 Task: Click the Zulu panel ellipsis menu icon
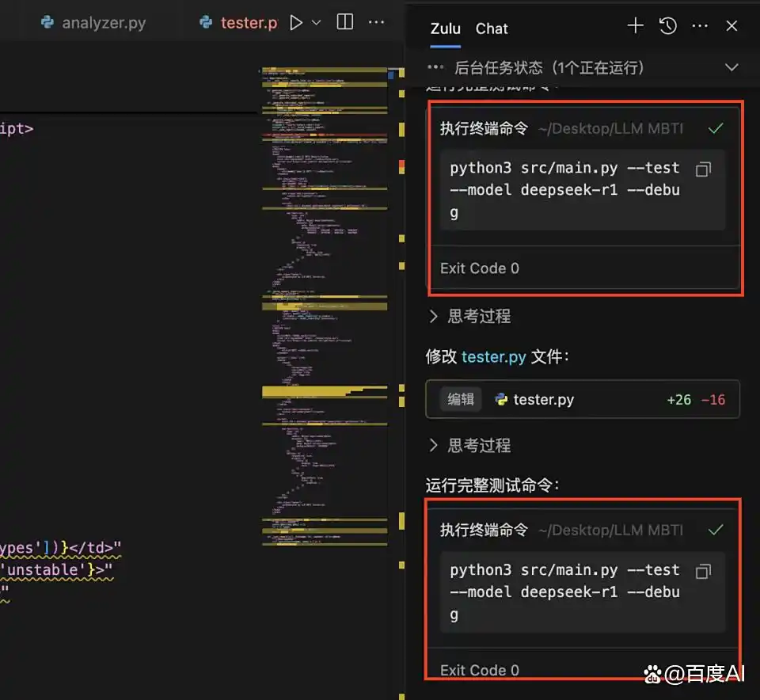pos(700,26)
